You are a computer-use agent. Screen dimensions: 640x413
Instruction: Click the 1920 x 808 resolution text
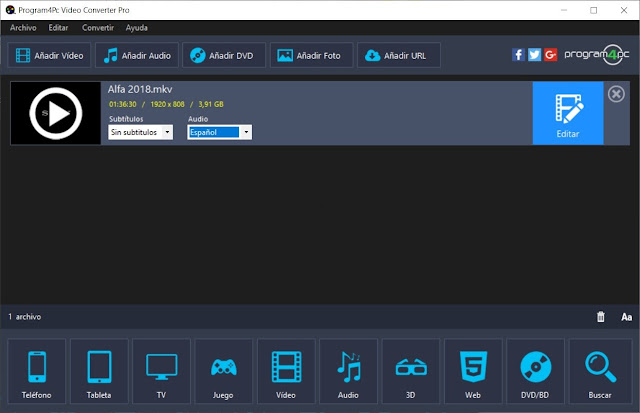(x=167, y=104)
